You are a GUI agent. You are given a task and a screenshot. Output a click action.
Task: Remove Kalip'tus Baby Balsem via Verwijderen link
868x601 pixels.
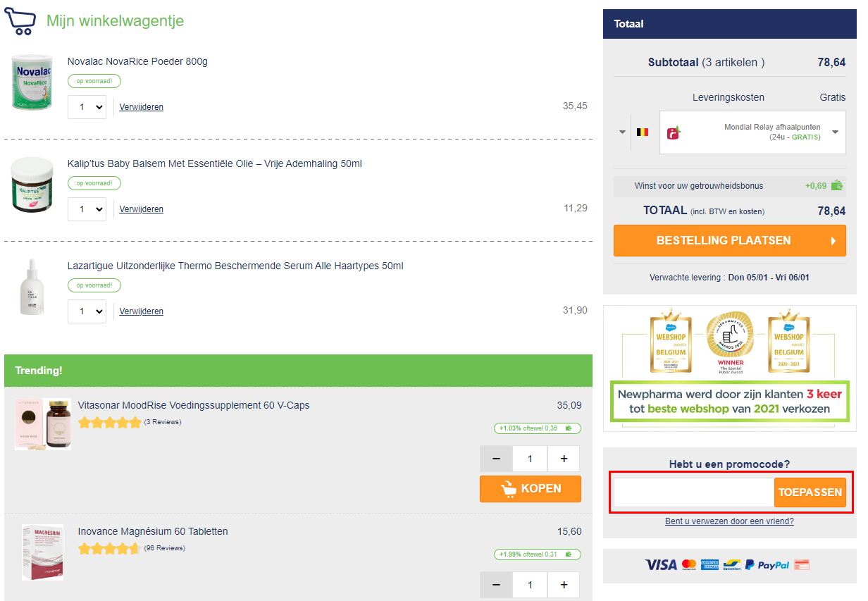(142, 209)
